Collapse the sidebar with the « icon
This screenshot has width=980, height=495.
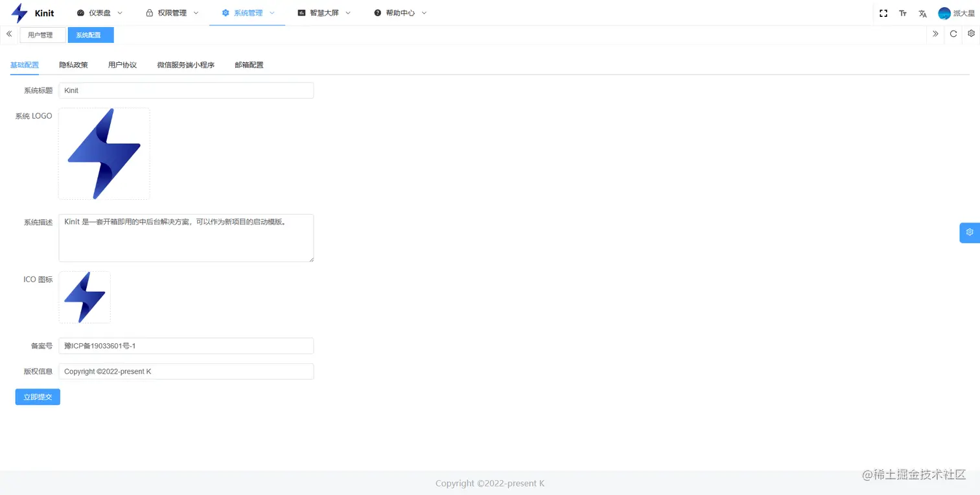click(x=9, y=34)
